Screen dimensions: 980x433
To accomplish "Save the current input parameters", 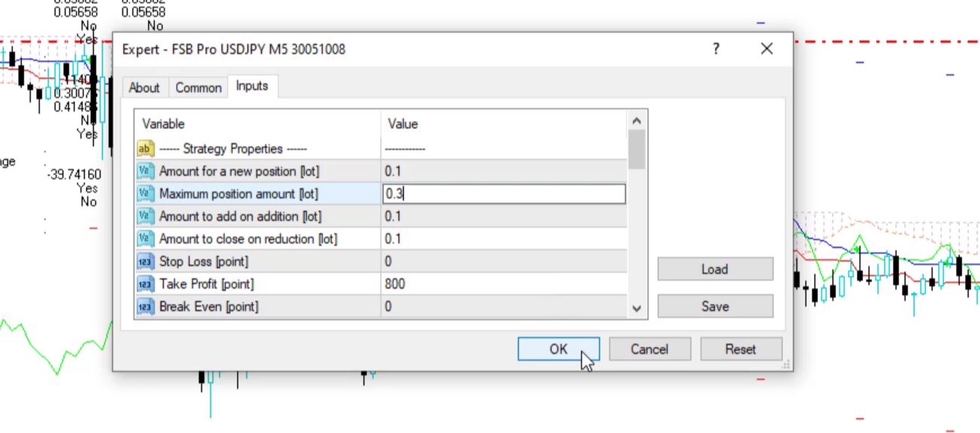I will point(715,307).
